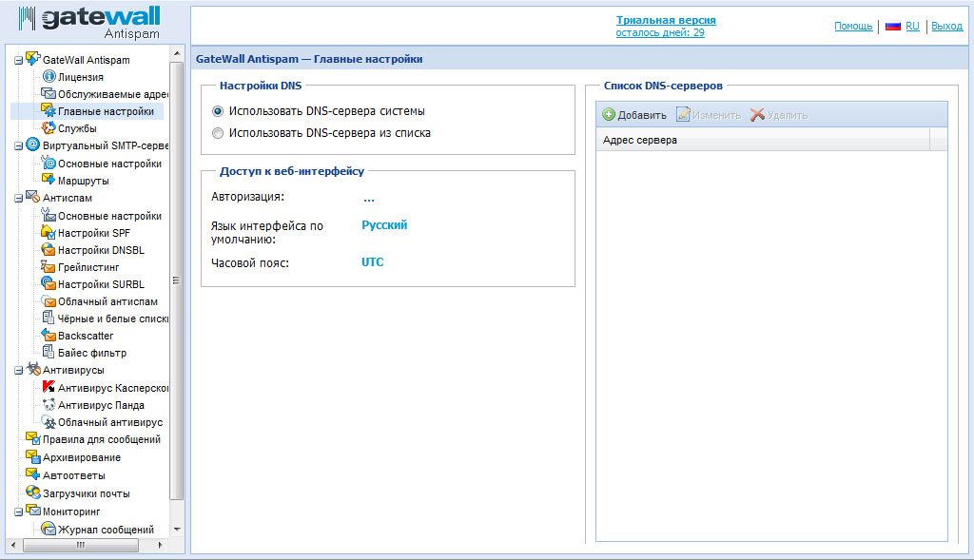Switch language via the RU link
The image size is (974, 560).
pos(912,26)
